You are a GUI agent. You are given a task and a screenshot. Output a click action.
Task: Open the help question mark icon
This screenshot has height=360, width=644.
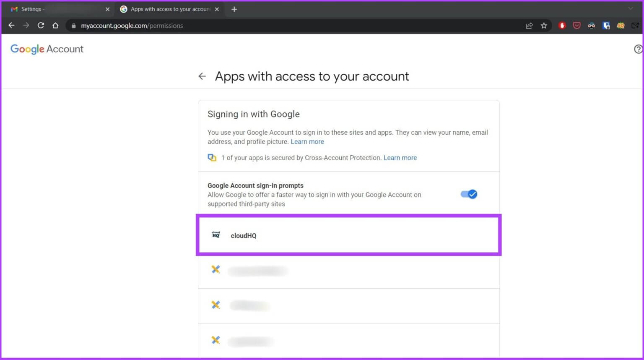coord(638,49)
